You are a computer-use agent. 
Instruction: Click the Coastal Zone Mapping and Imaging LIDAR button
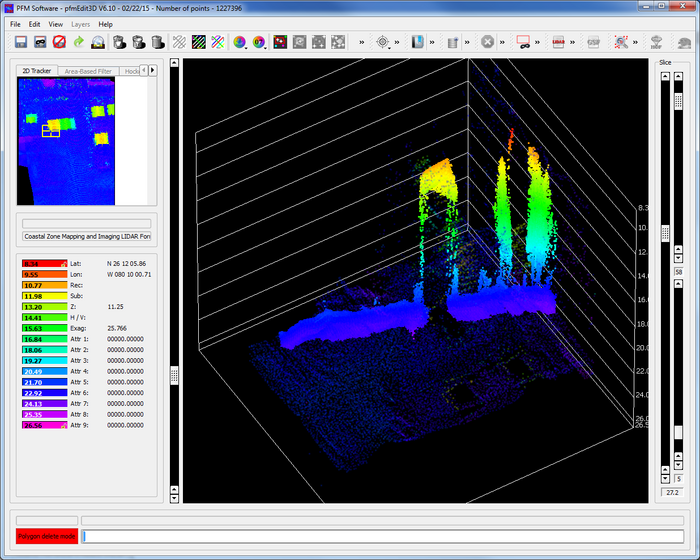(87, 237)
